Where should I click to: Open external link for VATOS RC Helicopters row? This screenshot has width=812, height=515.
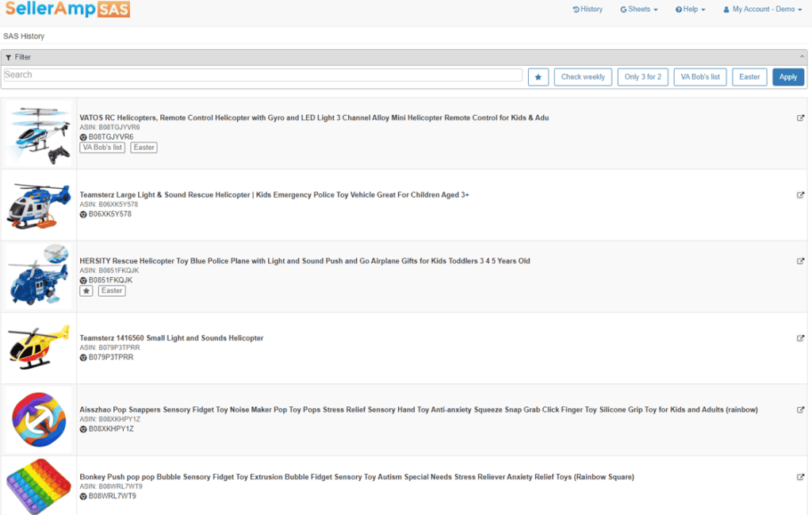pos(800,118)
